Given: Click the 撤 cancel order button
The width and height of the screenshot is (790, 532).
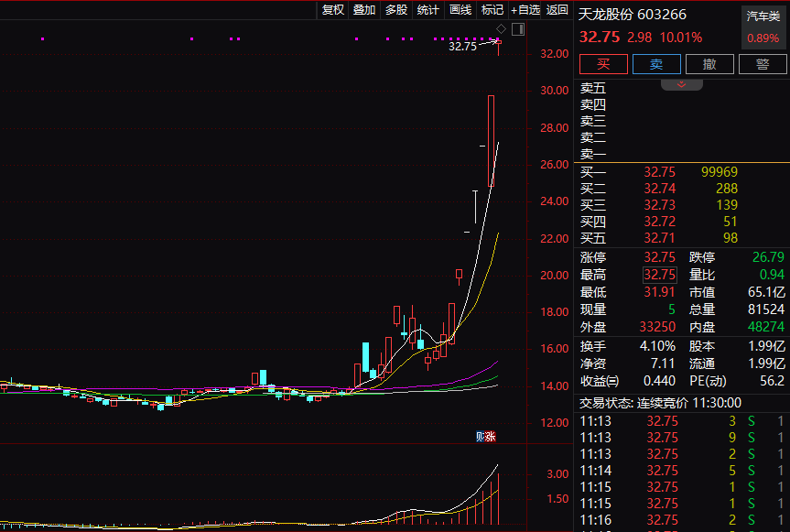Looking at the screenshot, I should 709,64.
